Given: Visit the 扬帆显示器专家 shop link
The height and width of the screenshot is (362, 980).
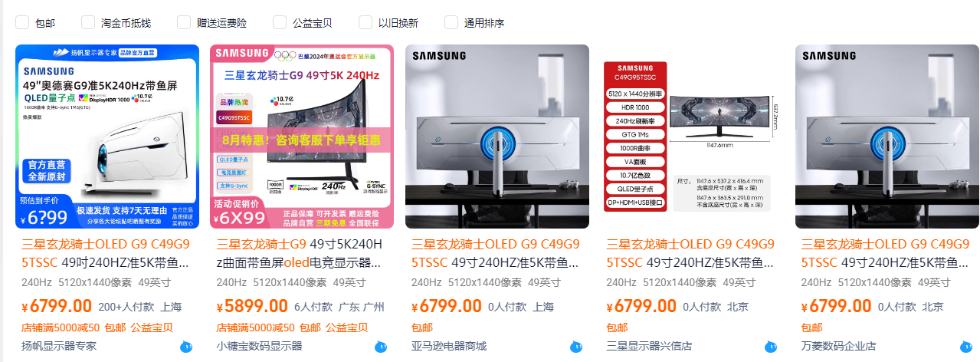Looking at the screenshot, I should [x=59, y=346].
